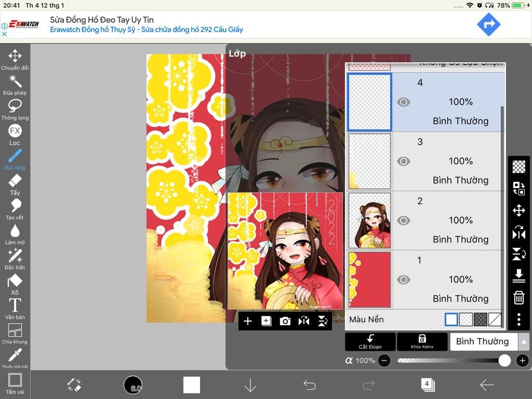The width and height of the screenshot is (532, 399).
Task: Tap the back arrow in bottom bar
Action: click(487, 385)
